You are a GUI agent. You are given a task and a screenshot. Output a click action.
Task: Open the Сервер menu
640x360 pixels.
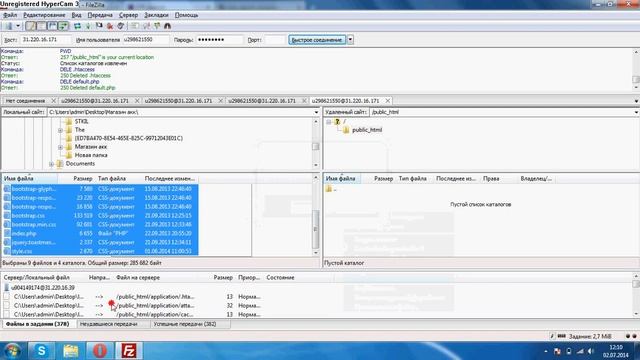(129, 15)
